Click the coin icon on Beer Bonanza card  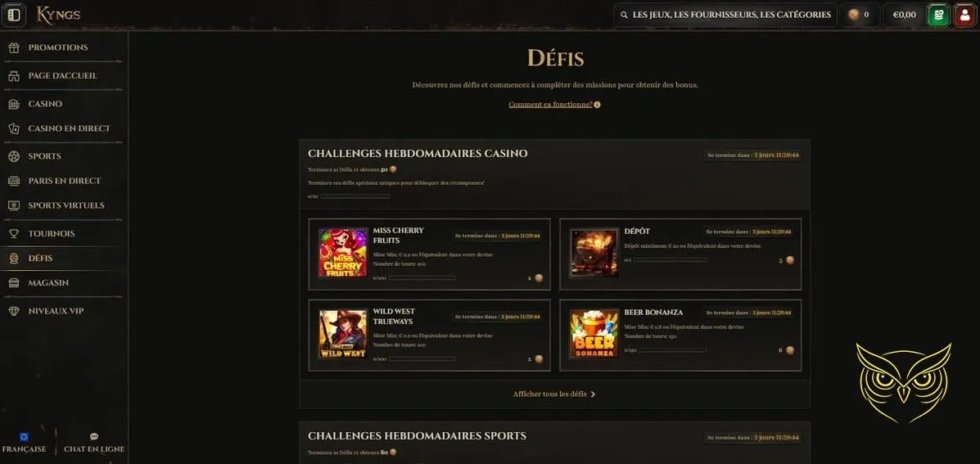(x=790, y=350)
